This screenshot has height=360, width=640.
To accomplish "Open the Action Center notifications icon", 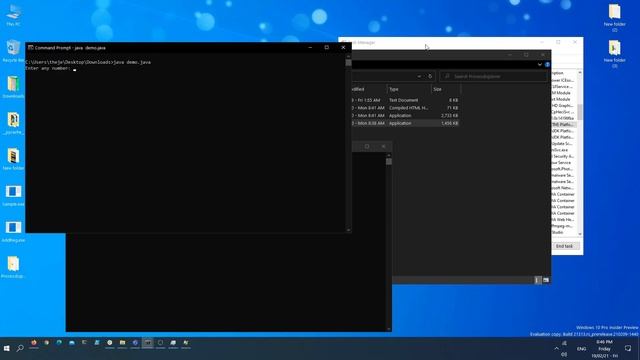I will [628, 348].
